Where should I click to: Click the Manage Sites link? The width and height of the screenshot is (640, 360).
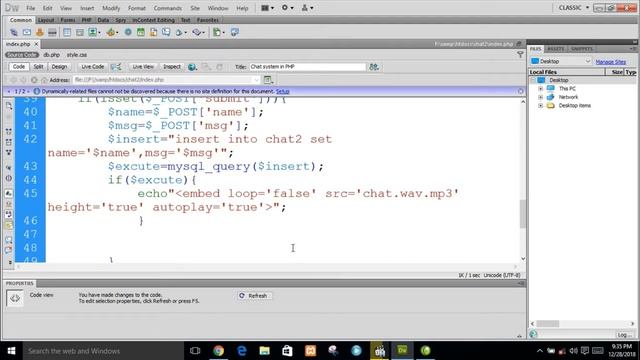point(611,62)
